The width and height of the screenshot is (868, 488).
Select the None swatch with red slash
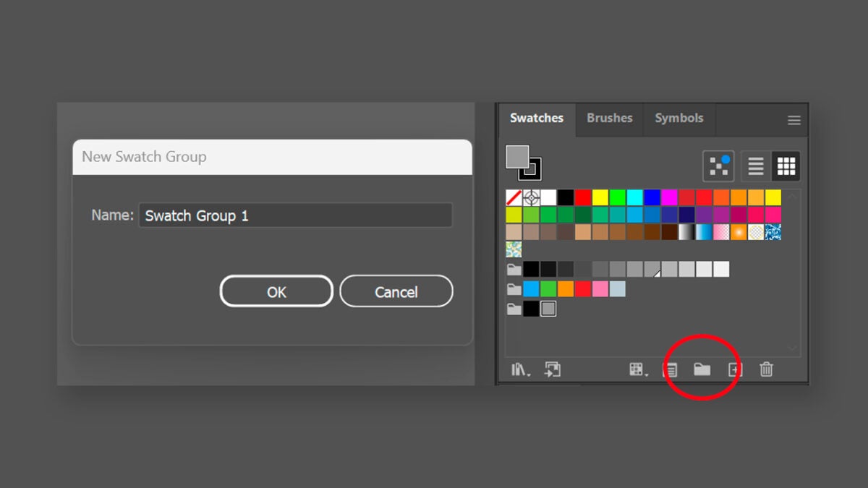tap(514, 197)
